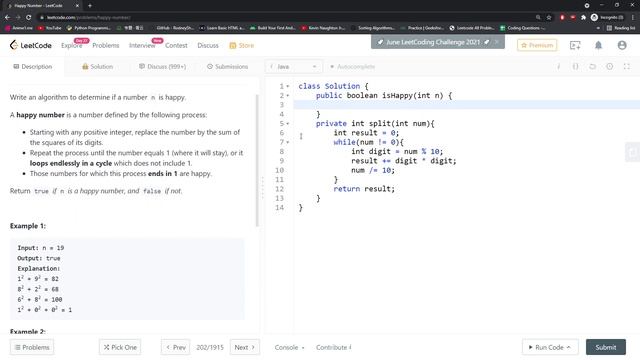Open the Explore menu item
This screenshot has height=360, width=640.
[x=71, y=45]
